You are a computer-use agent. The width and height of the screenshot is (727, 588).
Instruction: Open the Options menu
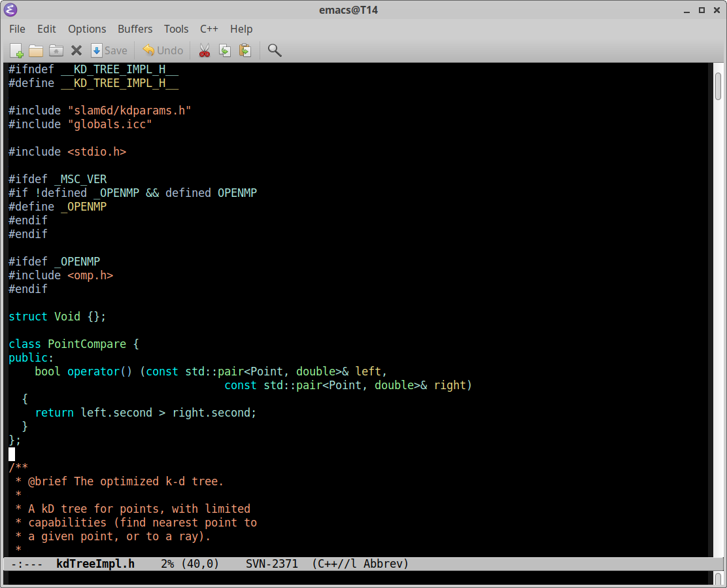pos(87,29)
